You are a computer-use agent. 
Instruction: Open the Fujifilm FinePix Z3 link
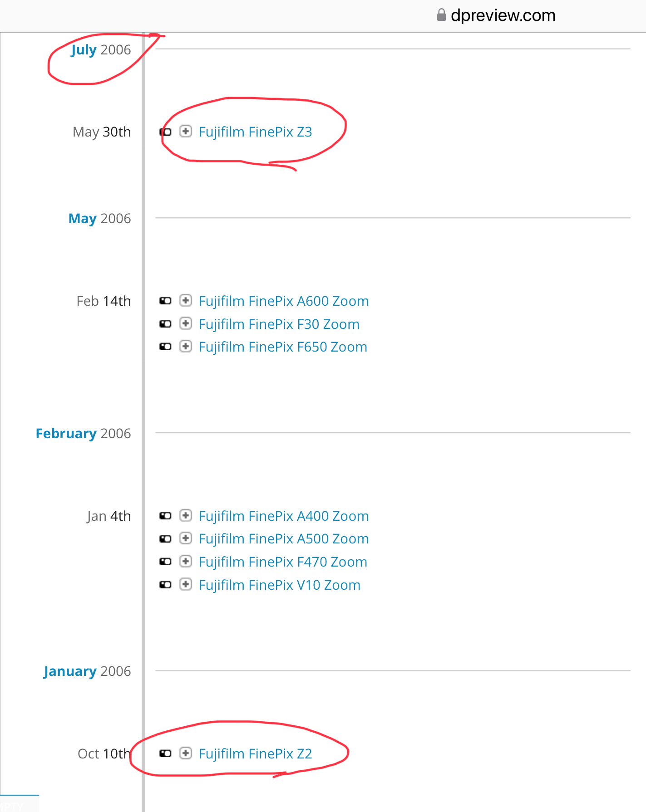click(x=255, y=132)
